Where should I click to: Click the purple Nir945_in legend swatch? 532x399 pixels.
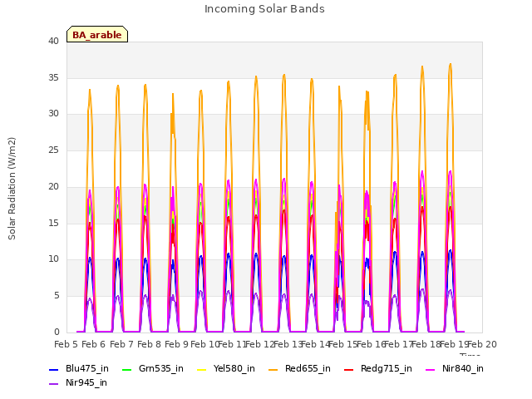click(53, 384)
